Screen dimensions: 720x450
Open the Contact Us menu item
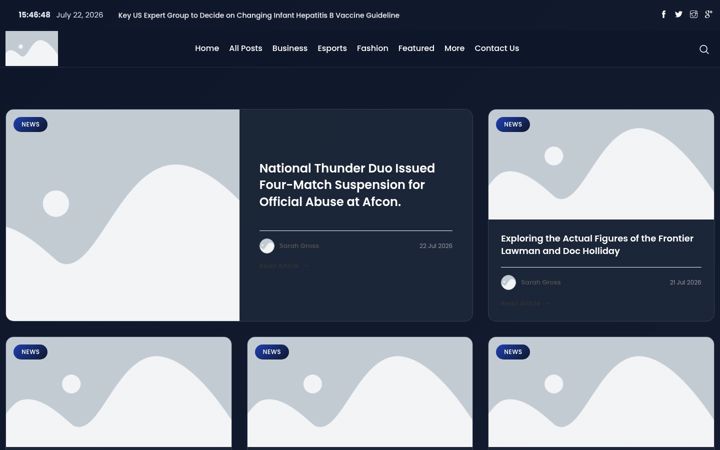coord(497,48)
